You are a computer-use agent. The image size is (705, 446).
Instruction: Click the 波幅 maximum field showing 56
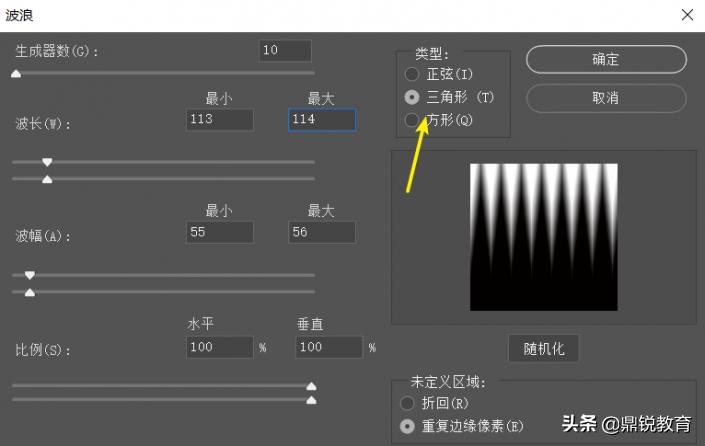click(x=322, y=232)
